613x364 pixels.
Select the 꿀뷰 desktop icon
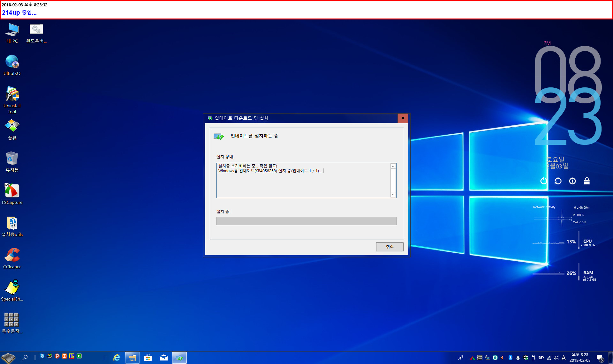[12, 130]
